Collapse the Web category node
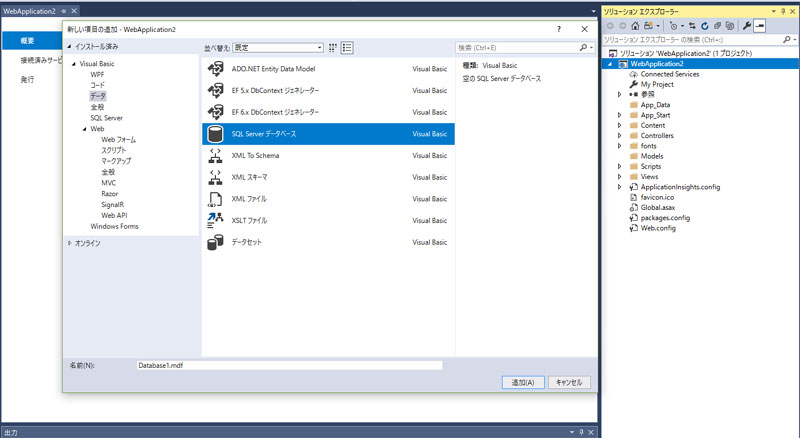This screenshot has width=800, height=438. pyautogui.click(x=85, y=129)
